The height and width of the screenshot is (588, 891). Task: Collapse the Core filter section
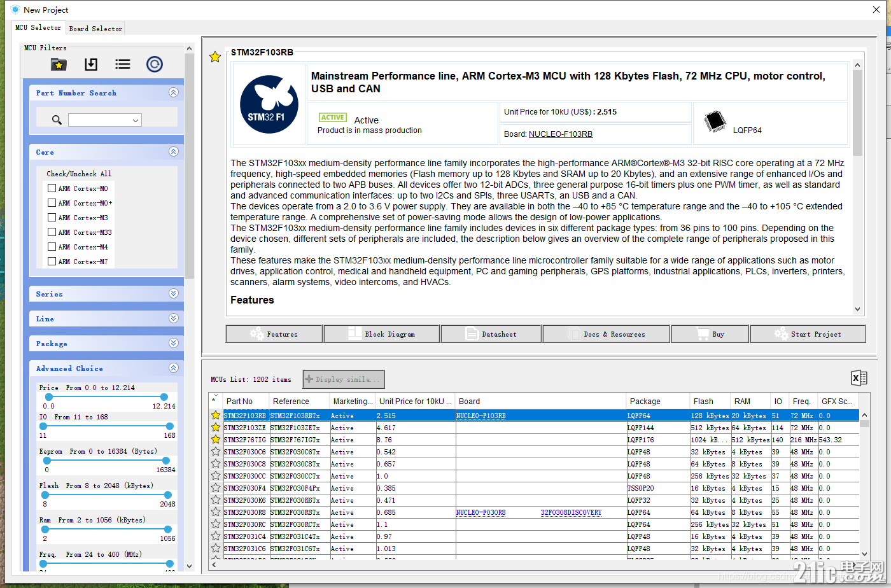click(x=174, y=151)
